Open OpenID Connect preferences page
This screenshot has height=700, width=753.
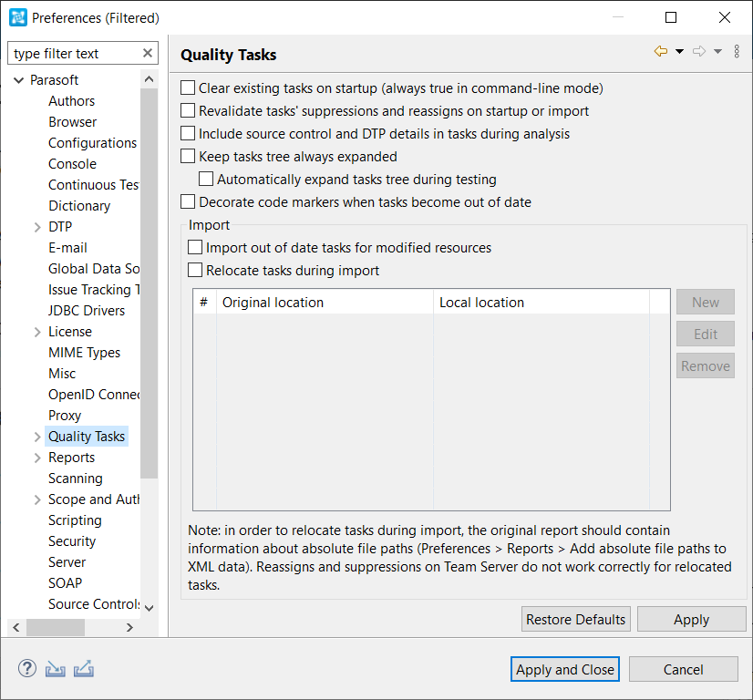pyautogui.click(x=94, y=395)
